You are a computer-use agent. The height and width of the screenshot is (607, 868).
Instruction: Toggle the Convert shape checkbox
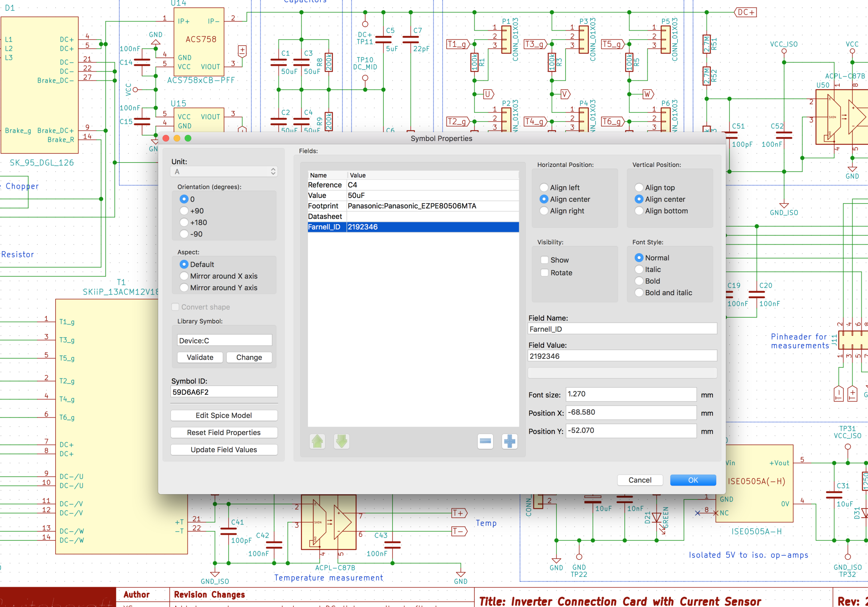point(175,307)
